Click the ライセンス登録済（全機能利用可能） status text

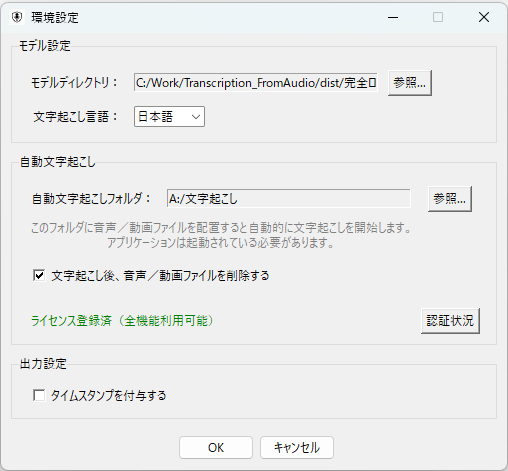(123, 321)
